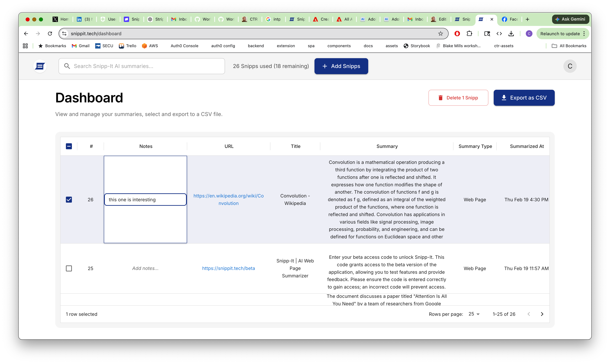Open Trello bookmark
Screen dimensions: 610x364
(127, 46)
